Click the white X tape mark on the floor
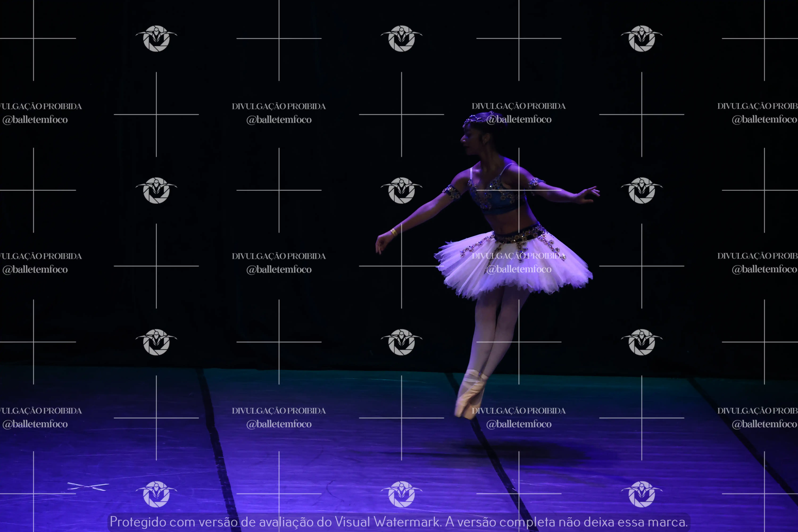 click(x=88, y=487)
